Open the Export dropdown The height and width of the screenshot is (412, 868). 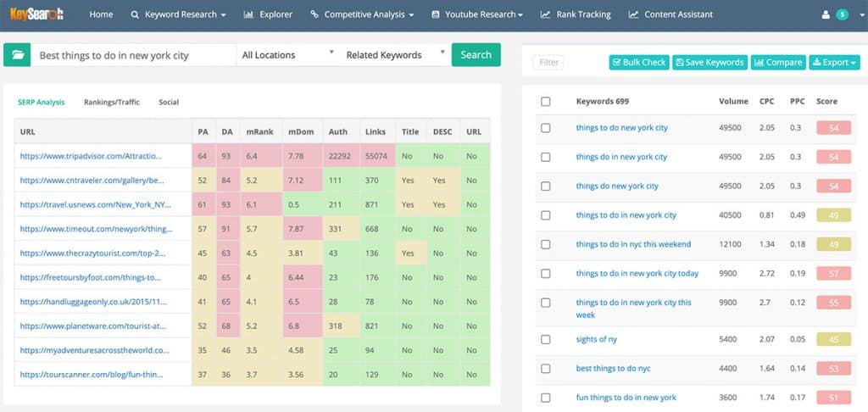click(x=834, y=63)
